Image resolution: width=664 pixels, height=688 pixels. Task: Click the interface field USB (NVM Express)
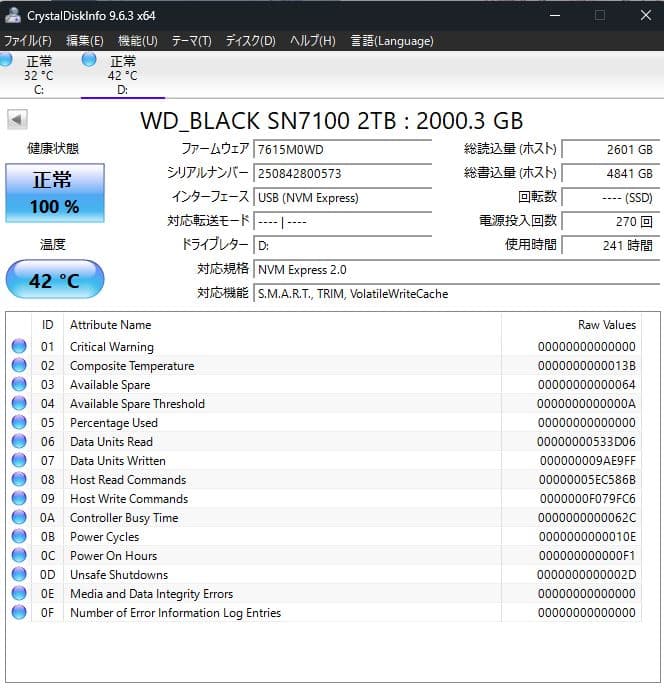pos(342,198)
